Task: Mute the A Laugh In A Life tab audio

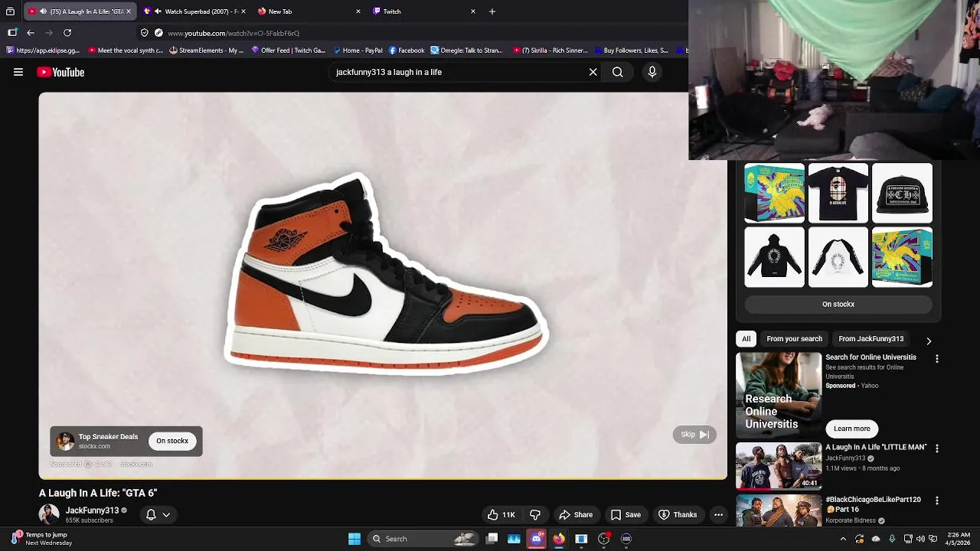Action: click(x=43, y=11)
